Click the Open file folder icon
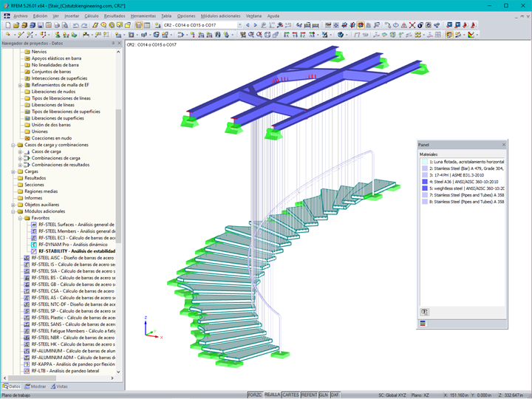 (x=16, y=25)
